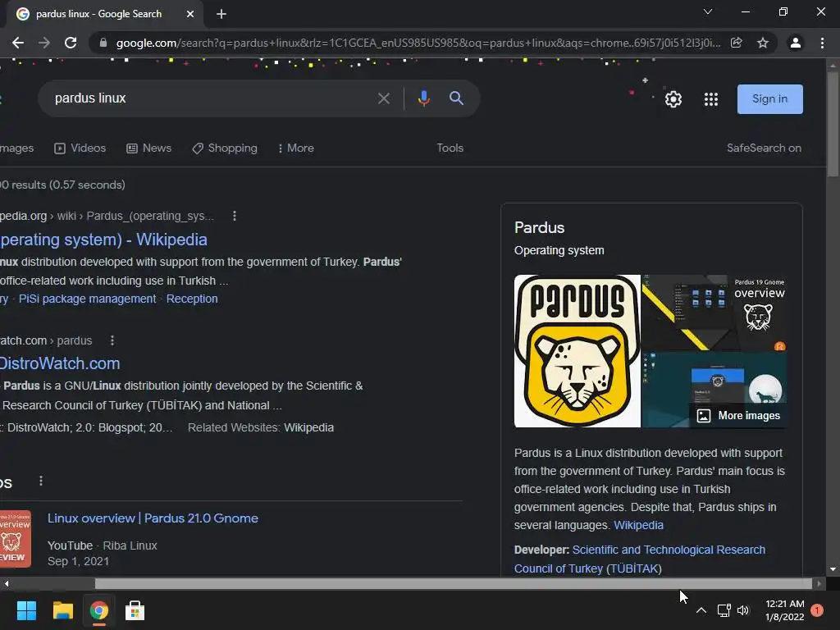View Pardus 19 Gnome overview image
This screenshot has width=840, height=630.
(x=715, y=313)
